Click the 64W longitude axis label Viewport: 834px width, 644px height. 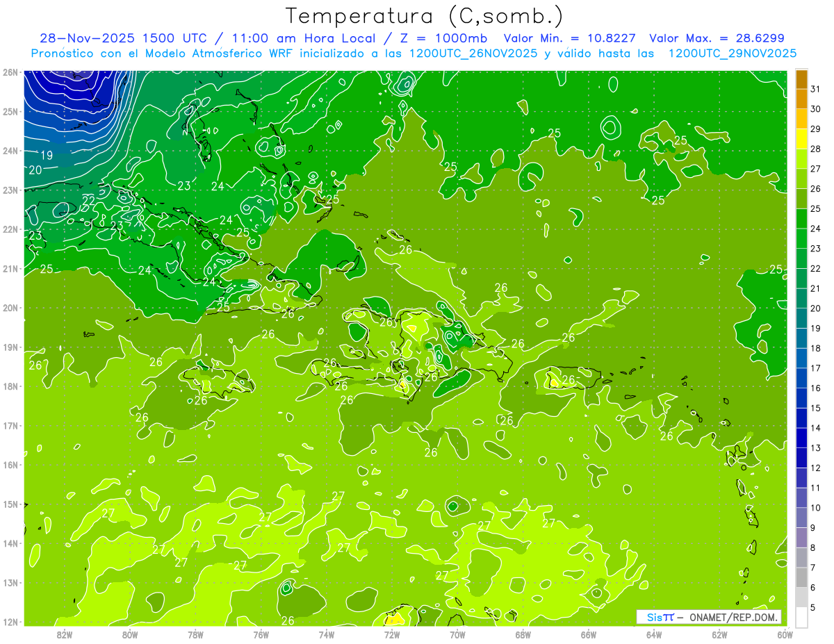654,634
